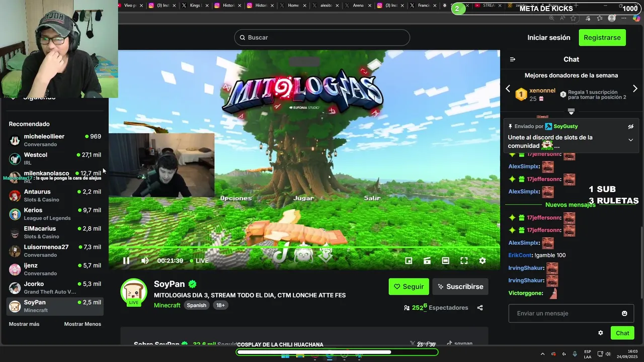The height and width of the screenshot is (362, 644).
Task: Open SoyPan channel avatar
Action: coord(134,292)
